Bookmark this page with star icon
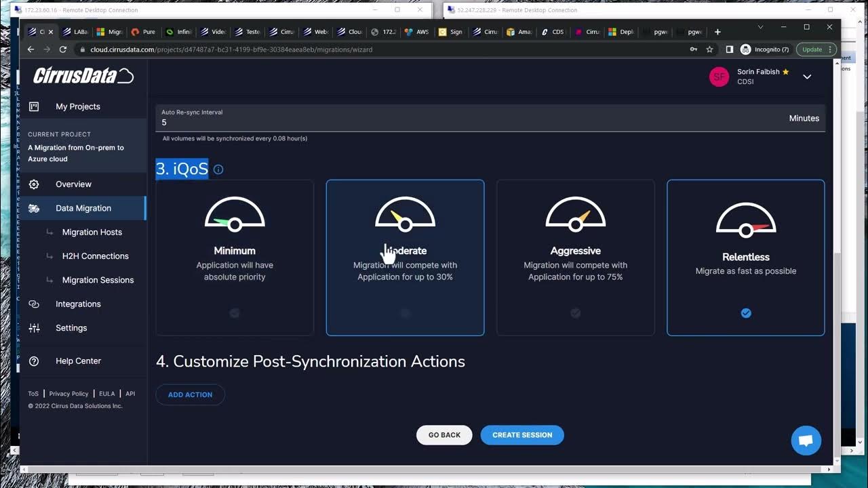Screen dimensions: 868x488 coord(709,49)
